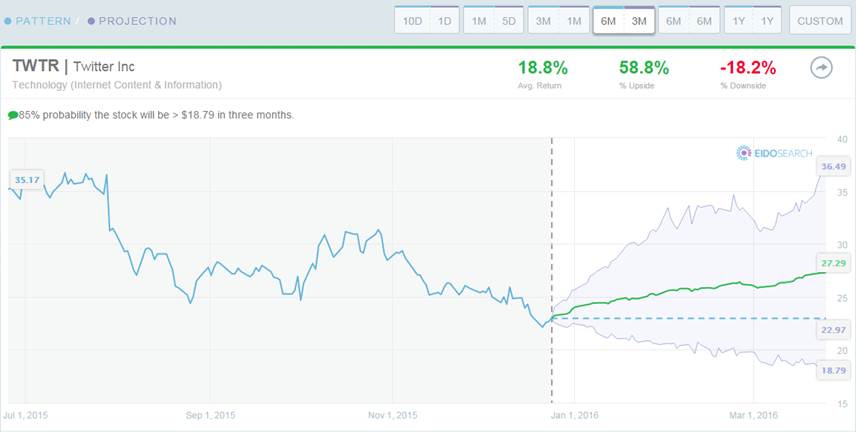856x432 pixels.
Task: Click the TWTR ticker symbol
Action: pos(35,66)
